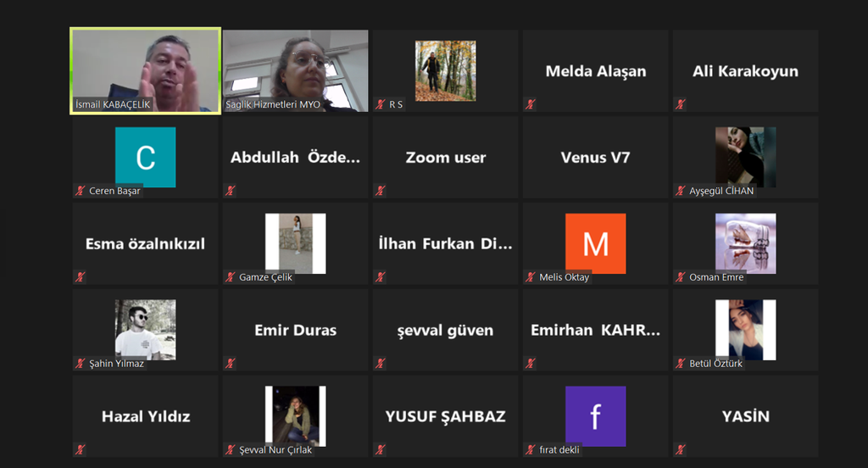Screen dimensions: 868x468
Task: Select Şahin Yılmaz's profile picture
Action: (146, 330)
